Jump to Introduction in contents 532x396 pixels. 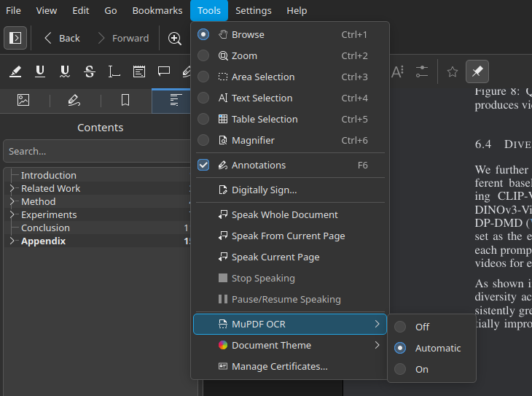pos(49,175)
